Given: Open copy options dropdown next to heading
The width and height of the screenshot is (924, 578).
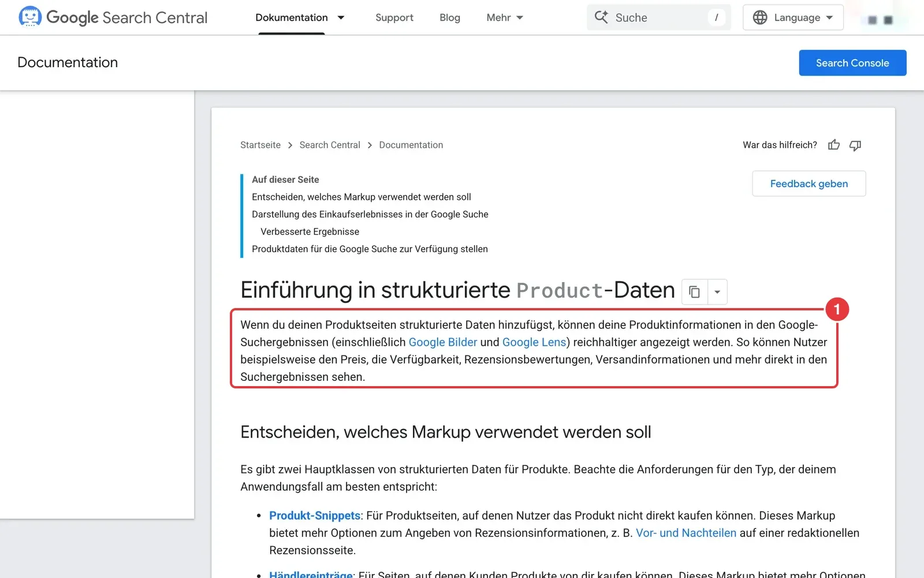Looking at the screenshot, I should tap(717, 292).
